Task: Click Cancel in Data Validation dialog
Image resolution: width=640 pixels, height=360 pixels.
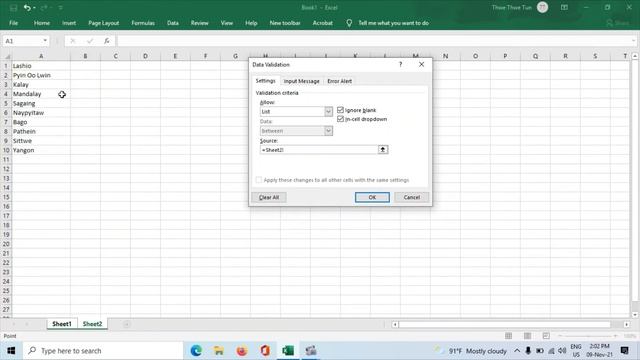Action: 411,197
